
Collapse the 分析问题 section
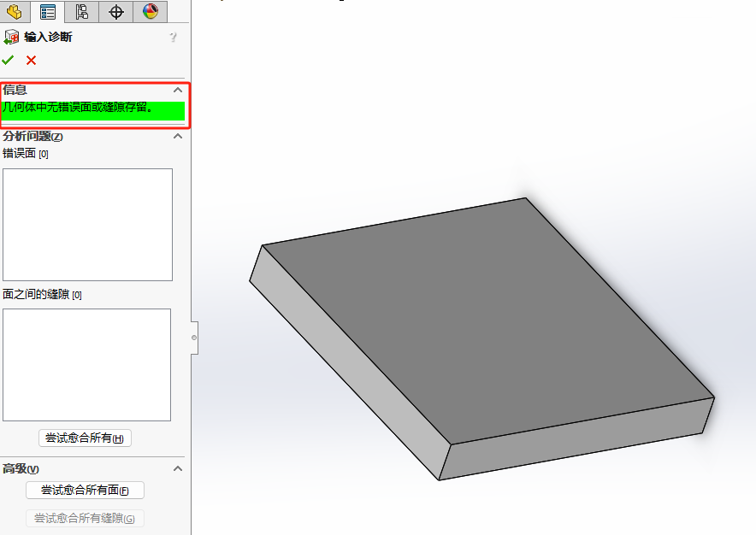click(178, 136)
